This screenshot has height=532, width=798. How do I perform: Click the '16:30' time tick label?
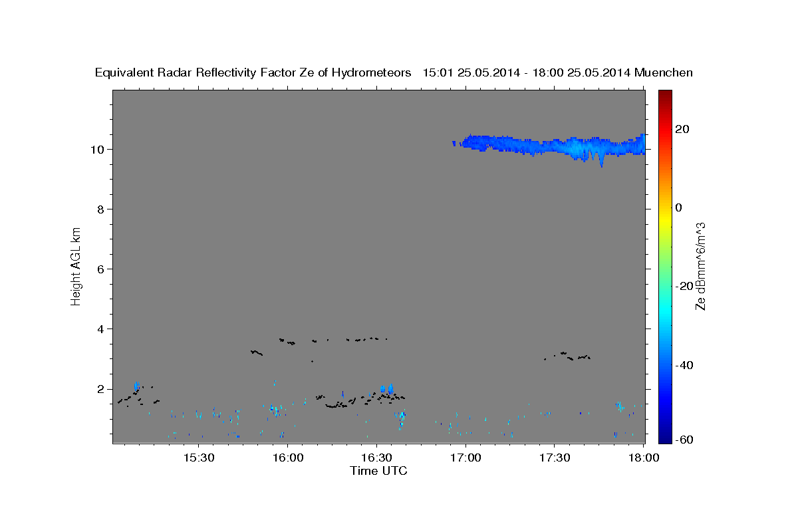(376, 458)
